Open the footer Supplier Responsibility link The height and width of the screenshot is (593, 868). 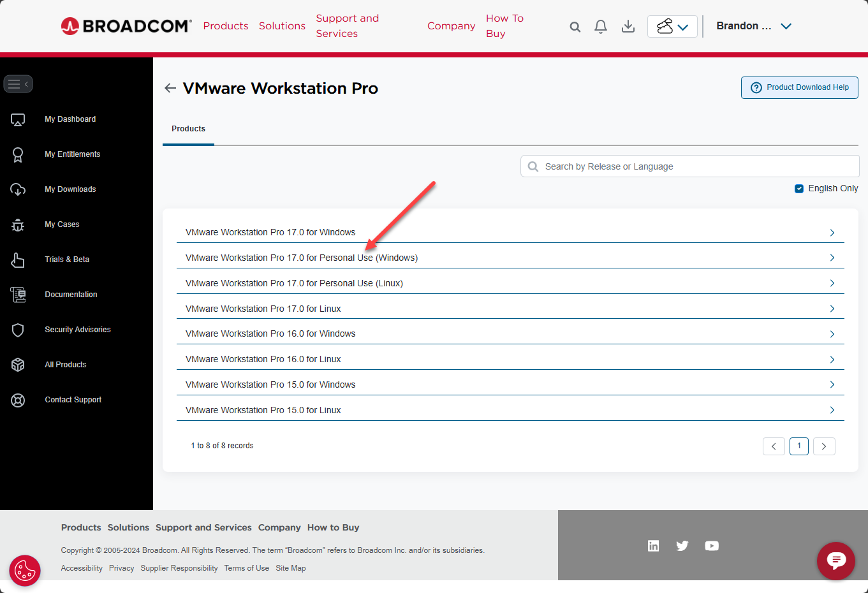pyautogui.click(x=179, y=568)
